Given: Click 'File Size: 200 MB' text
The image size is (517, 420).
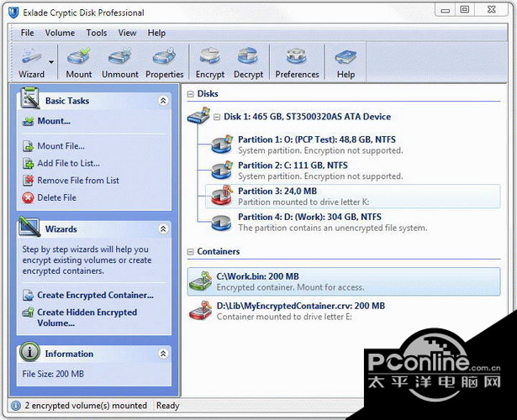Looking at the screenshot, I should [53, 374].
